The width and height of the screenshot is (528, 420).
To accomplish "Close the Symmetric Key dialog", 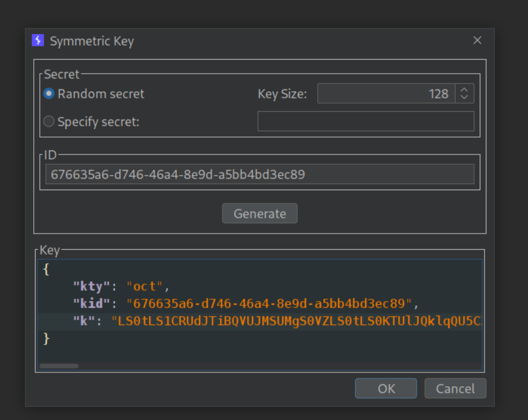I will (477, 40).
